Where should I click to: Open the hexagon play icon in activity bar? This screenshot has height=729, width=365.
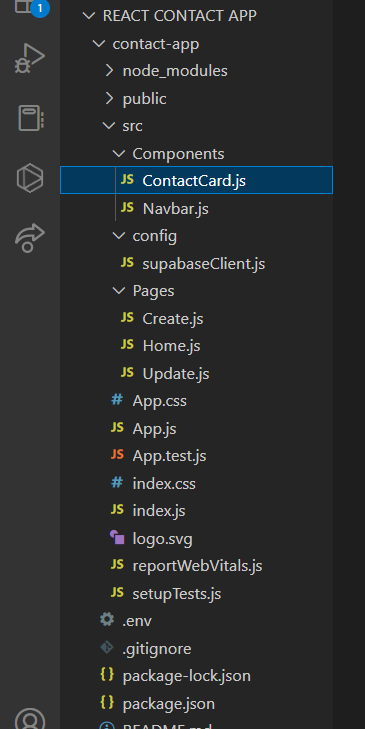[30, 178]
